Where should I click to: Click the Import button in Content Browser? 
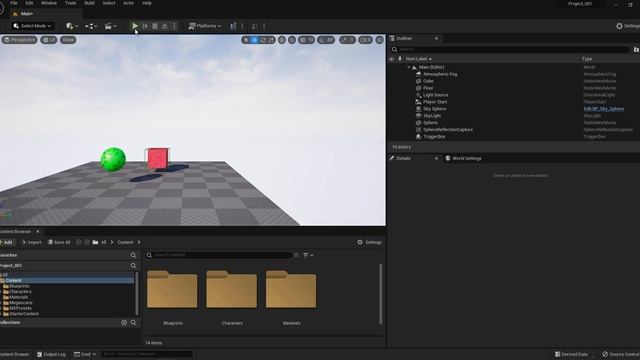point(32,242)
